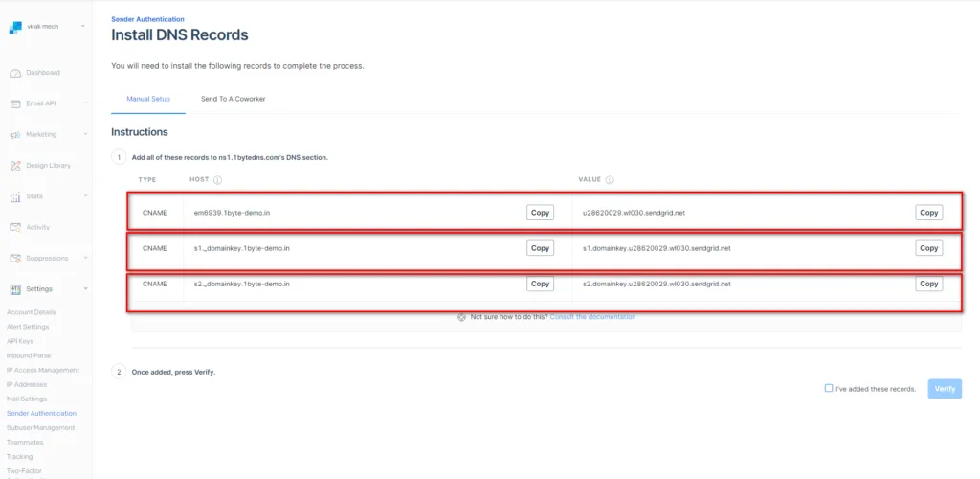The height and width of the screenshot is (479, 980).
Task: Open Two-Factor settings item
Action: coord(24,471)
